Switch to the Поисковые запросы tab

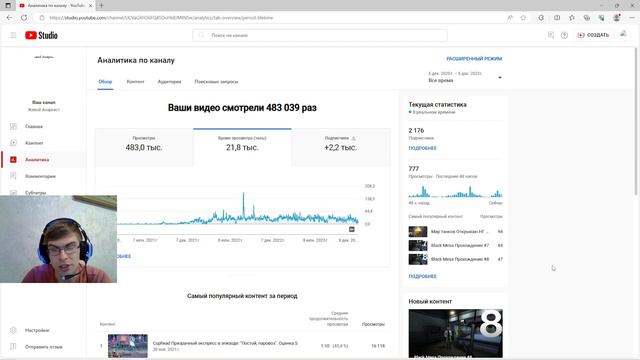pyautogui.click(x=216, y=82)
